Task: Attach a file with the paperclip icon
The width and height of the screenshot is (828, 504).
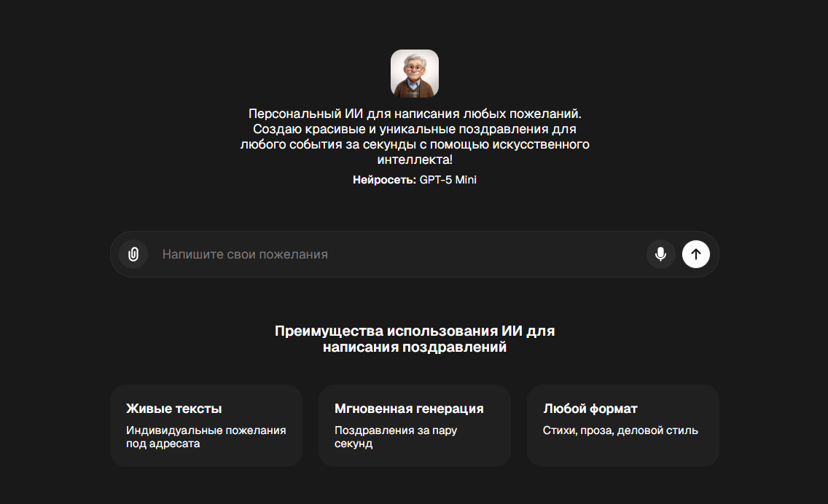Action: (133, 254)
